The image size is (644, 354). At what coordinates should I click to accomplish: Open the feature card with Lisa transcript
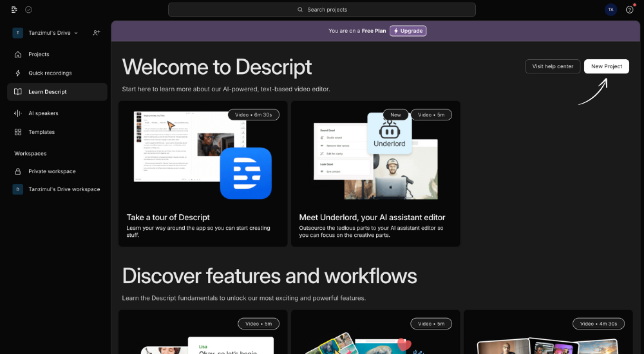click(203, 332)
